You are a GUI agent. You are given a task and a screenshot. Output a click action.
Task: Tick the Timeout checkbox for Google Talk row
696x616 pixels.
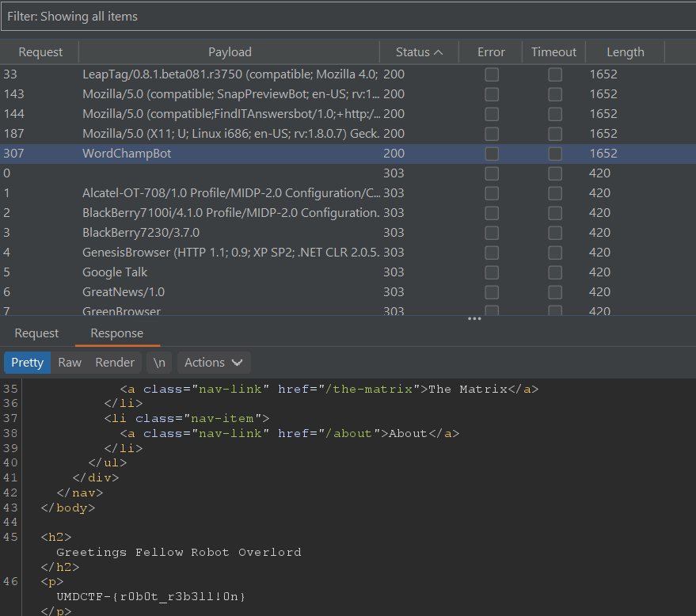coord(555,272)
